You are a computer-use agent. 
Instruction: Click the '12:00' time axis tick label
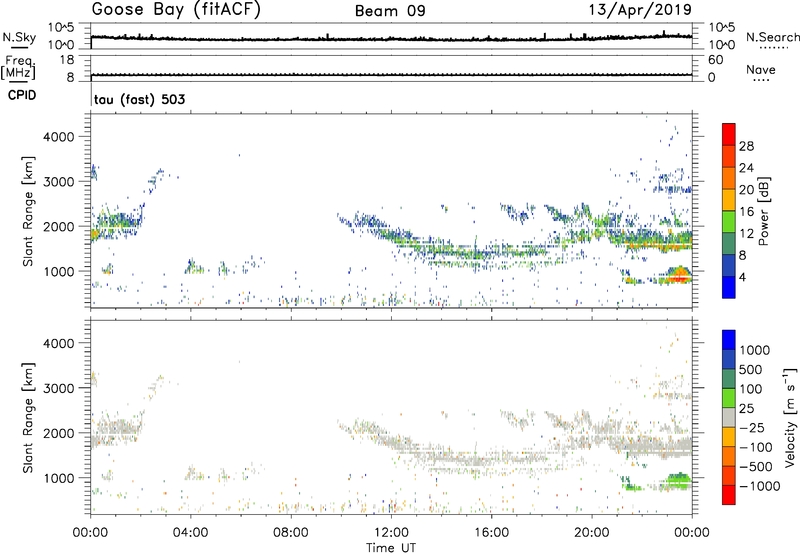pos(391,533)
